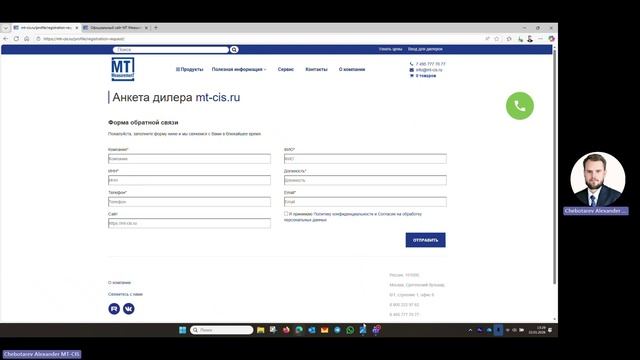Image resolution: width=640 pixels, height=360 pixels.
Task: Open the shopping cart with 0 товаров
Action: click(x=426, y=76)
